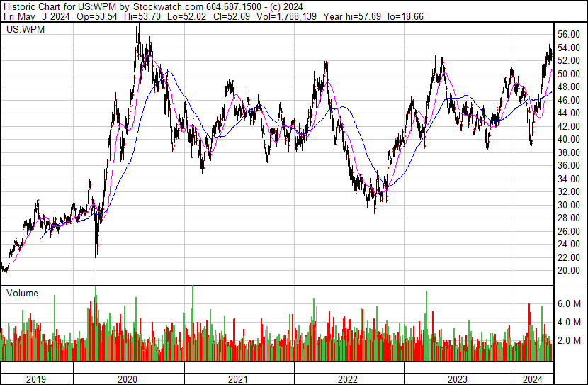The image size is (588, 385).
Task: Click the low value 'Lo=52.02'
Action: coord(186,16)
